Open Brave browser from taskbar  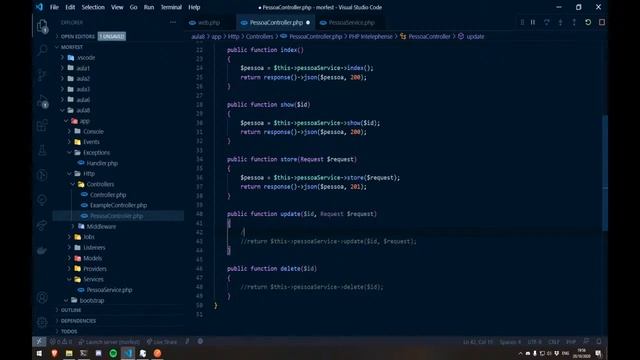click(54, 353)
